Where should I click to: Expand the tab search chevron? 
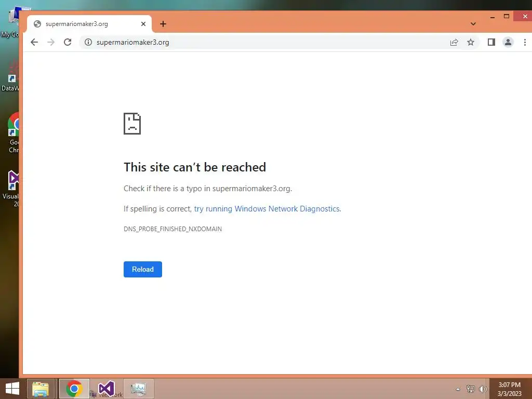point(473,24)
